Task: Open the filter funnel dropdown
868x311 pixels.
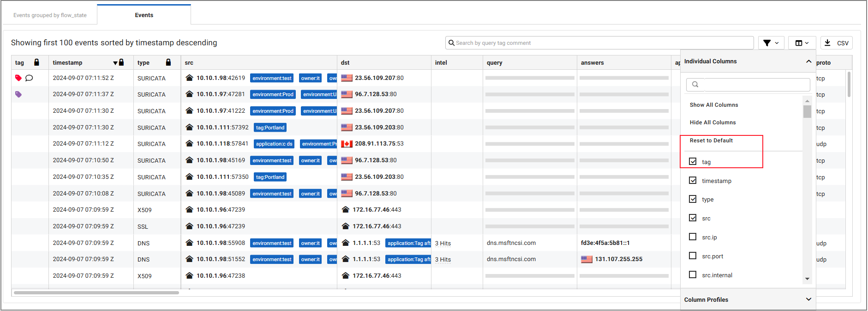Action: coord(771,43)
